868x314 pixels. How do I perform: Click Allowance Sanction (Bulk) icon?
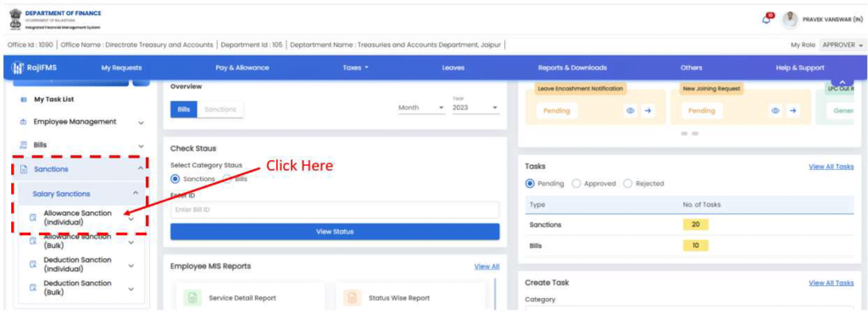pyautogui.click(x=33, y=241)
